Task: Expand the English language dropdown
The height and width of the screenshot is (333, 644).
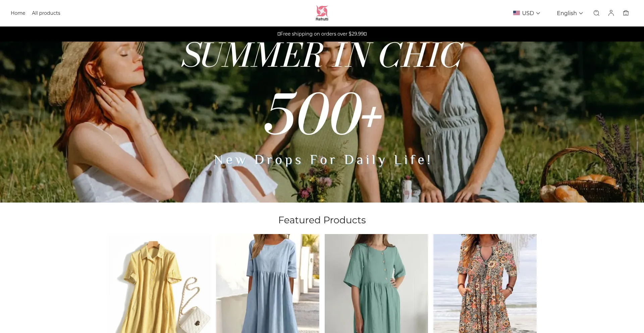Action: click(570, 13)
